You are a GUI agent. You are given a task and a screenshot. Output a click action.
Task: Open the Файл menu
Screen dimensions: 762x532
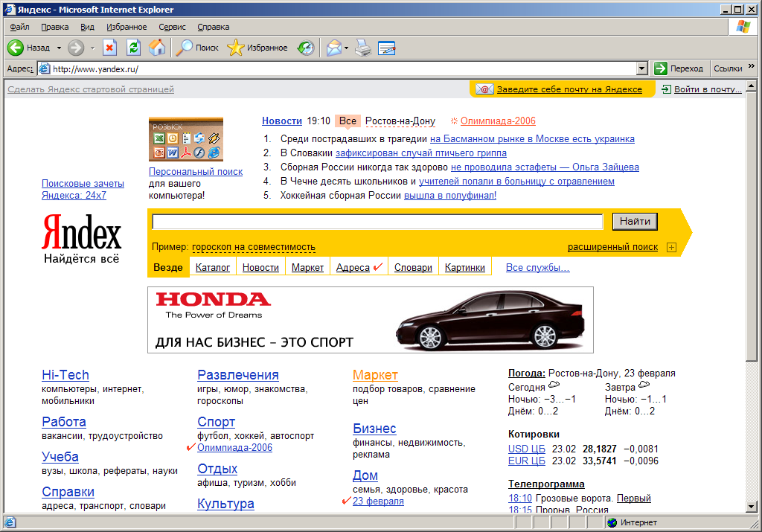(x=19, y=27)
